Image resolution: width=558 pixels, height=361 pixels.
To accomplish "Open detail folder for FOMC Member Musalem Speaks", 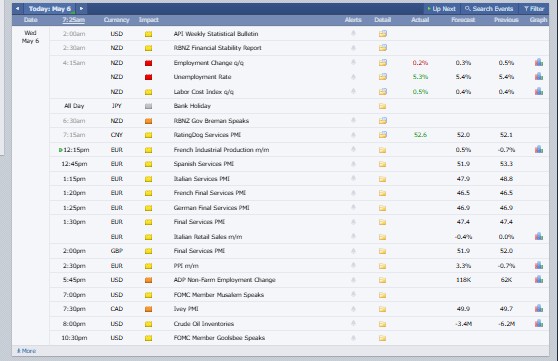I will tap(383, 295).
